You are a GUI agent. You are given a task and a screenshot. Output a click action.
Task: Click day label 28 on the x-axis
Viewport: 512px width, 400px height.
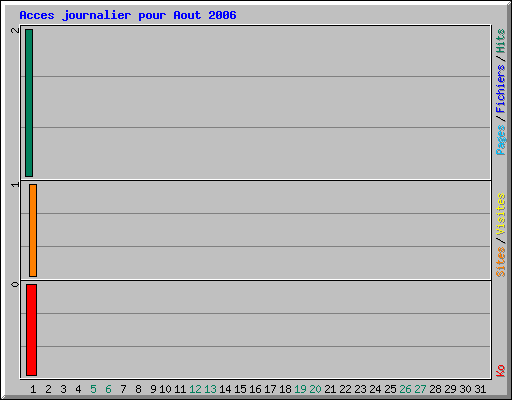pos(435,389)
